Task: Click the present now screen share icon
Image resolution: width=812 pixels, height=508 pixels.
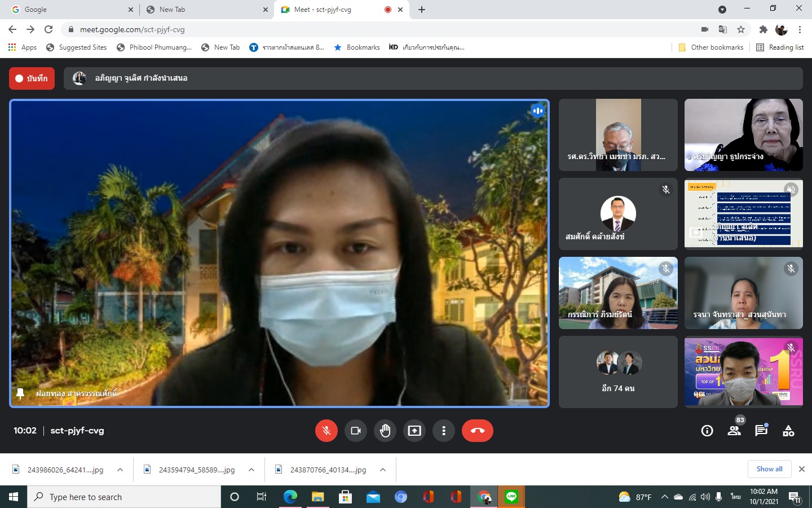Action: click(414, 431)
